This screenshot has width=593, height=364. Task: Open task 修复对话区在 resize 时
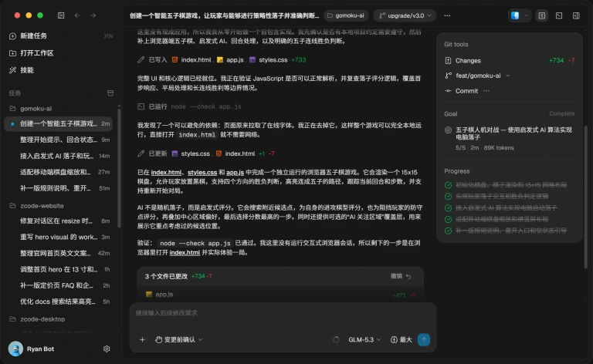pos(59,221)
